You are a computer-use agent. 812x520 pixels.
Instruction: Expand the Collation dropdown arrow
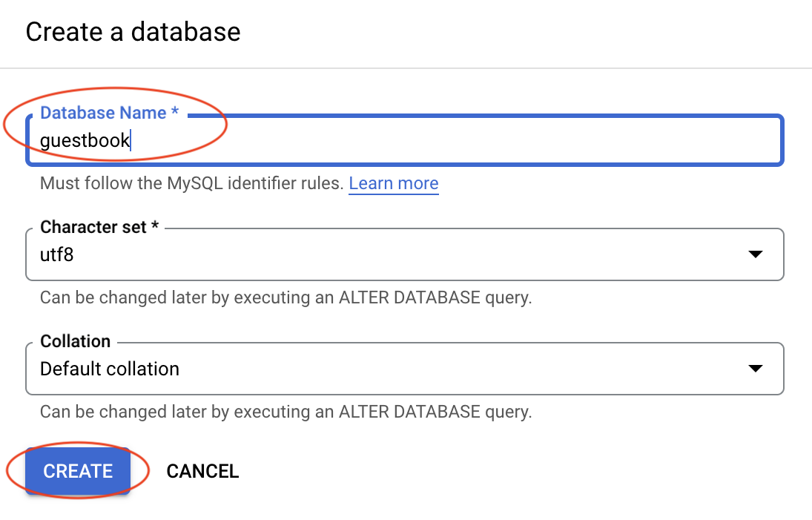[755, 369]
